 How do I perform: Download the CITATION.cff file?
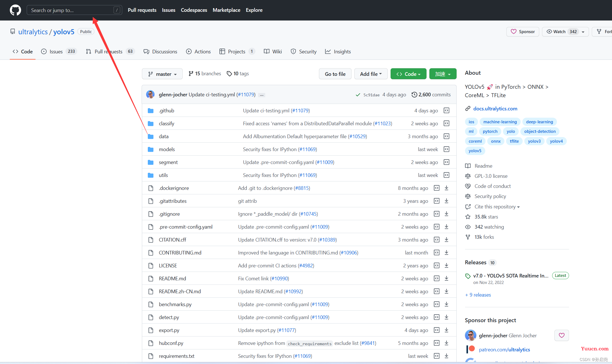click(446, 240)
